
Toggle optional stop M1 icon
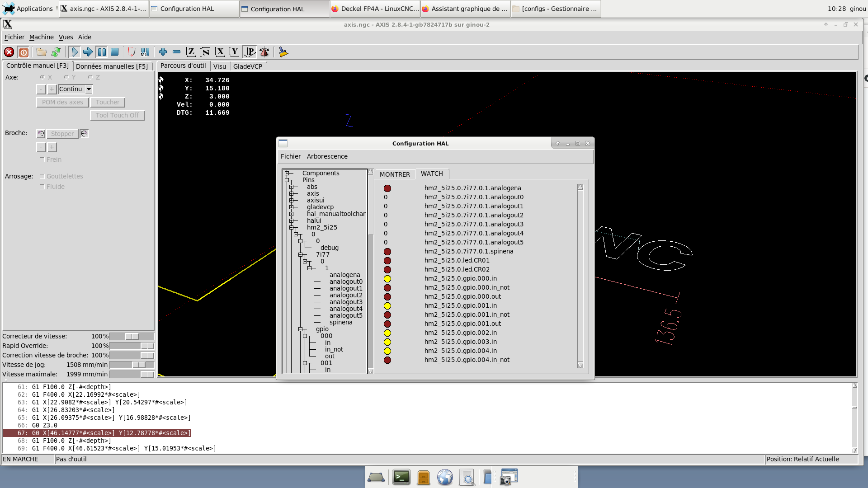145,52
